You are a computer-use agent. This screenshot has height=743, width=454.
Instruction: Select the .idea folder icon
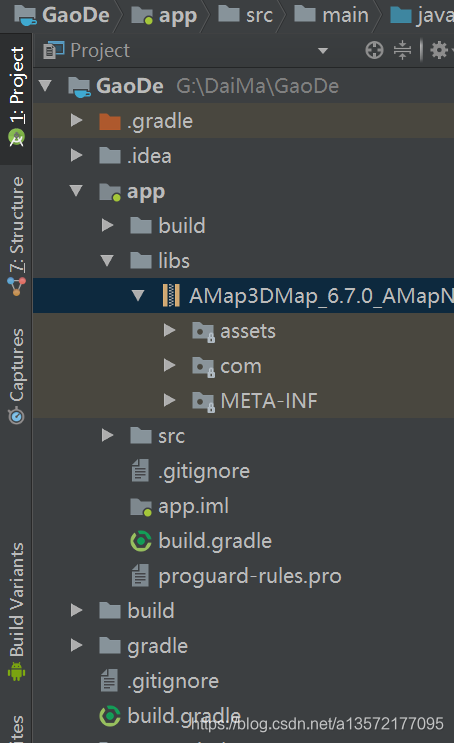click(x=110, y=156)
